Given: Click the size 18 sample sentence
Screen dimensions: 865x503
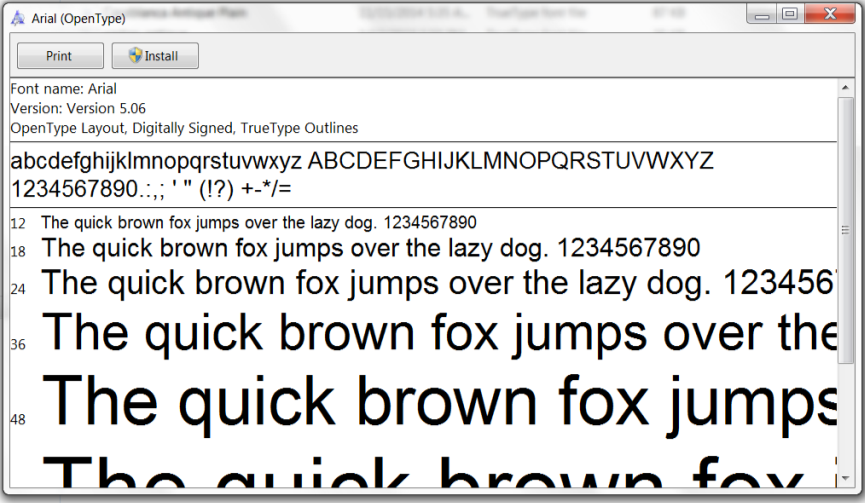Looking at the screenshot, I should [371, 248].
